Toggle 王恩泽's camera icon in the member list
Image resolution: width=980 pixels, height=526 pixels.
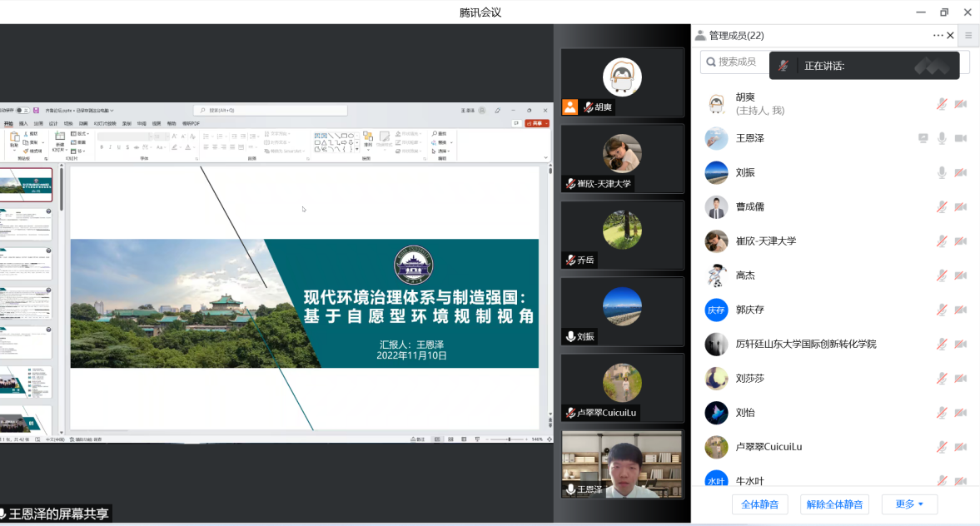(x=960, y=138)
